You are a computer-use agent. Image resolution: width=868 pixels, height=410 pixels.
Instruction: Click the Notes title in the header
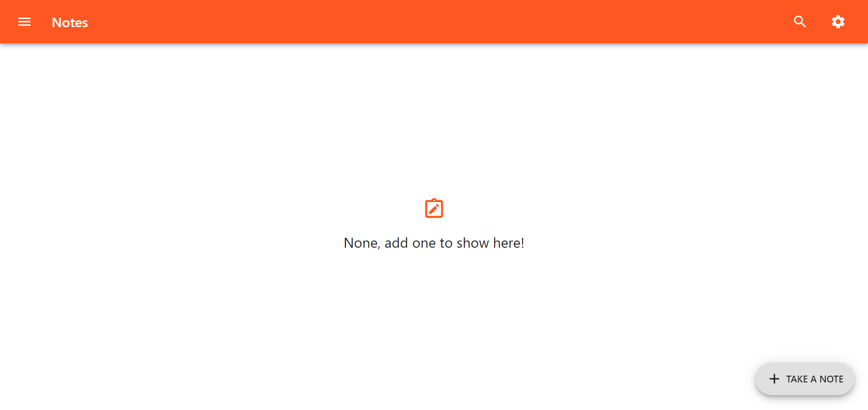point(70,23)
